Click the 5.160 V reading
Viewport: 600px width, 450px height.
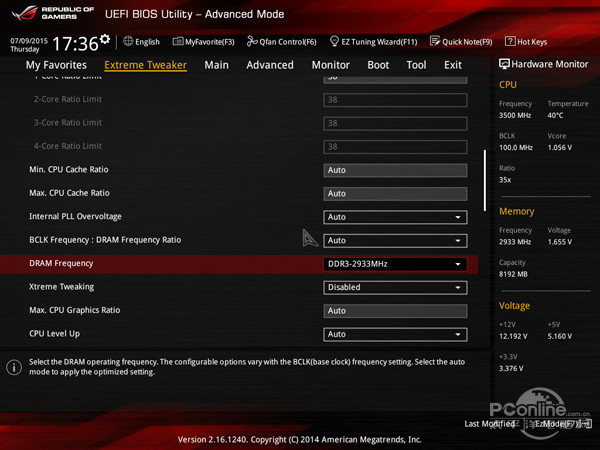point(560,336)
